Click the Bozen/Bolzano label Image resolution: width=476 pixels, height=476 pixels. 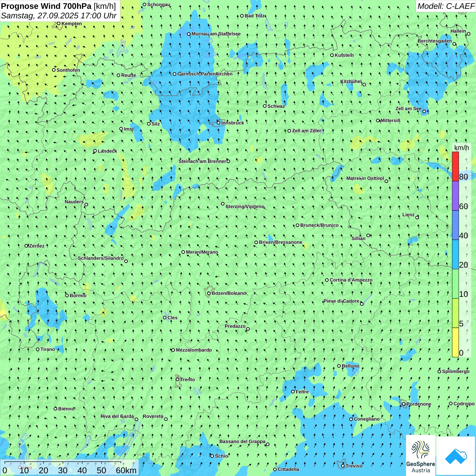pos(229,293)
